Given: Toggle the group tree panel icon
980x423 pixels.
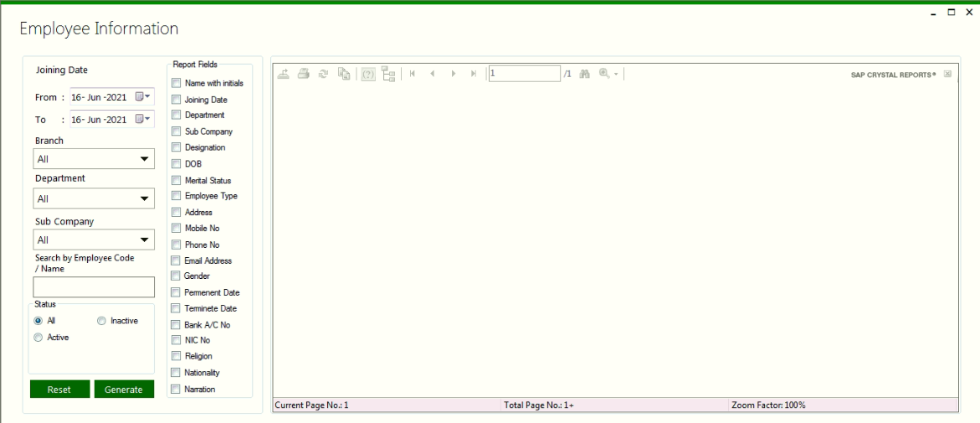Looking at the screenshot, I should [x=388, y=74].
